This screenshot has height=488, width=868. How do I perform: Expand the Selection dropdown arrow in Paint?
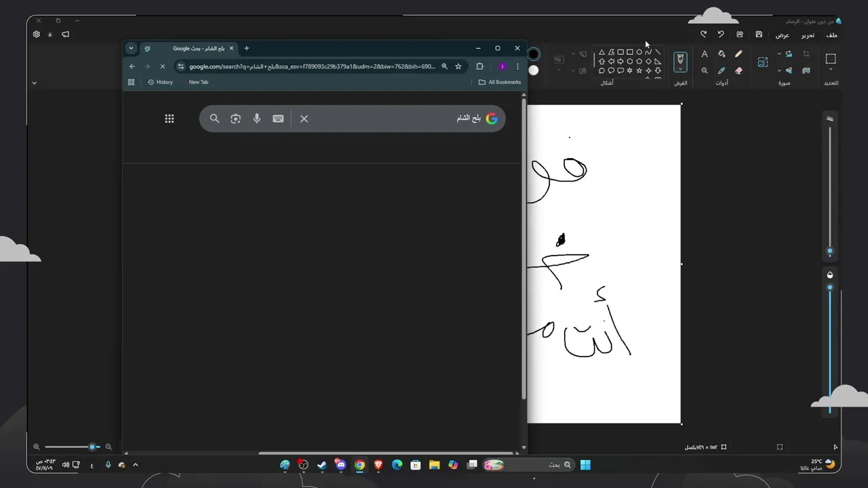click(831, 70)
